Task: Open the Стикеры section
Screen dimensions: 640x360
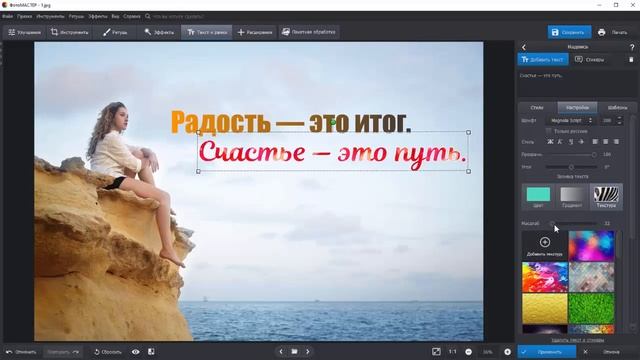Action: [589, 60]
